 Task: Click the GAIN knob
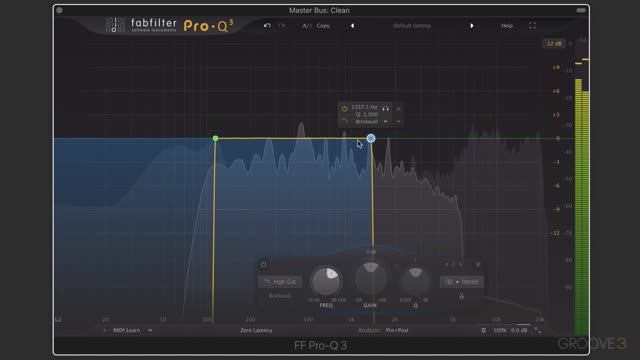point(371,279)
